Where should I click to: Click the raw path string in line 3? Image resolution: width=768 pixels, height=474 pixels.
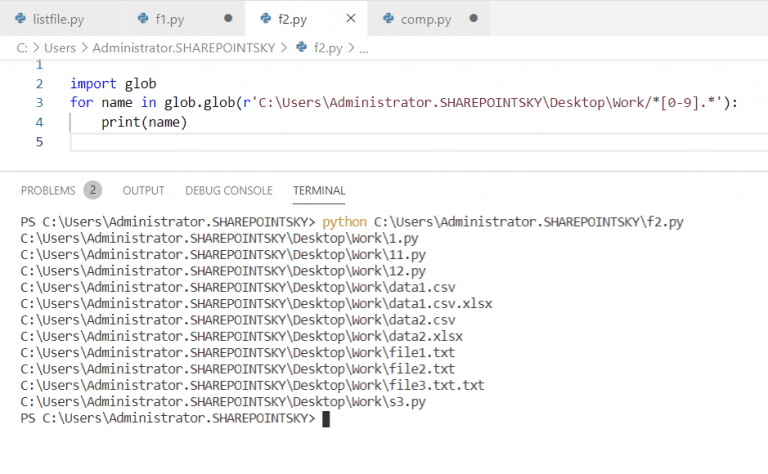482,102
